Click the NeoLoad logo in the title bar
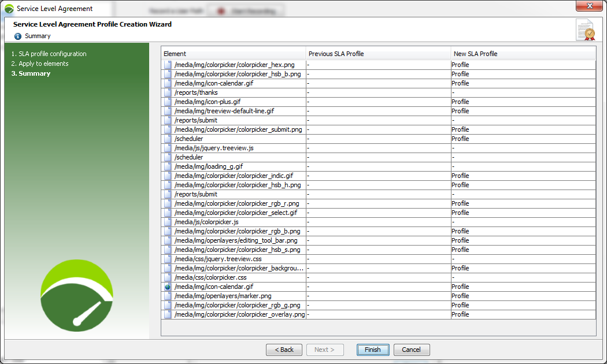Image resolution: width=607 pixels, height=364 pixels. [9, 9]
